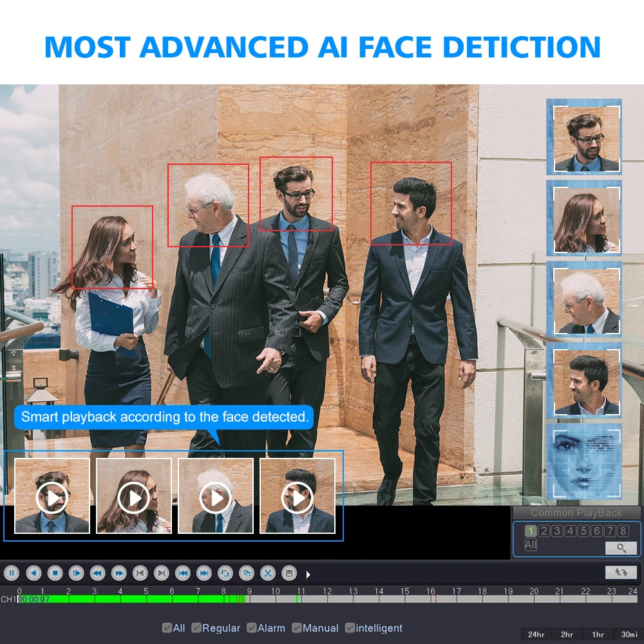Click the scissors clip icon

coord(267,573)
